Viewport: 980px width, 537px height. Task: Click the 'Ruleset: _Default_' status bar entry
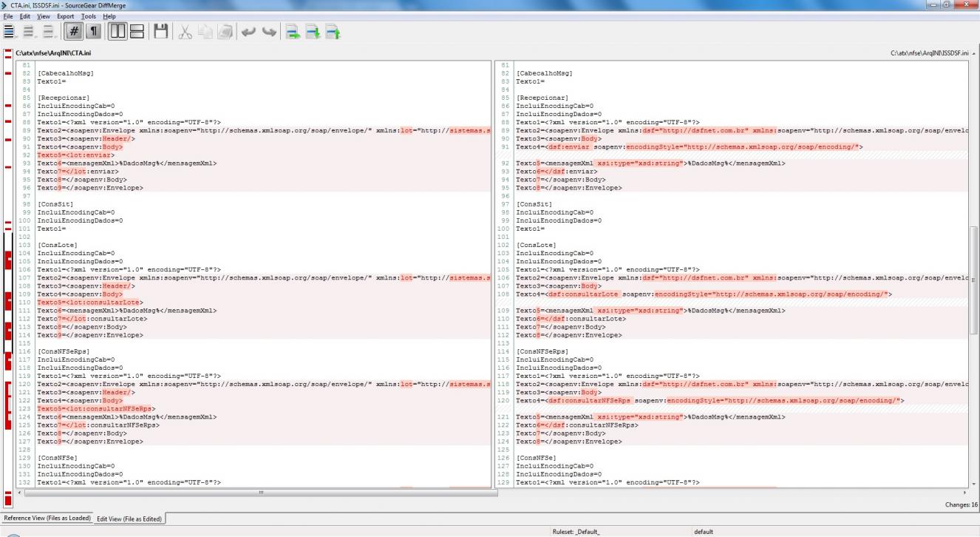pos(576,531)
